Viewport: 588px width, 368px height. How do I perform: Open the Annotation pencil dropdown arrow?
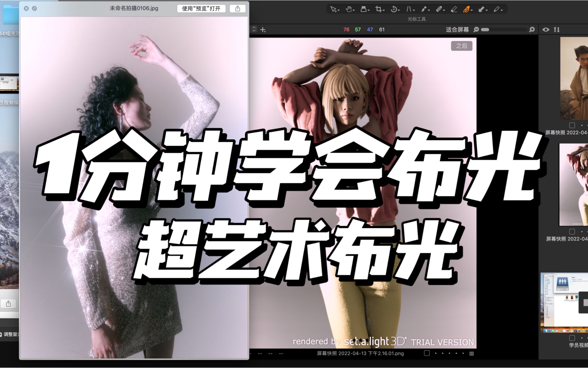[x=501, y=10]
